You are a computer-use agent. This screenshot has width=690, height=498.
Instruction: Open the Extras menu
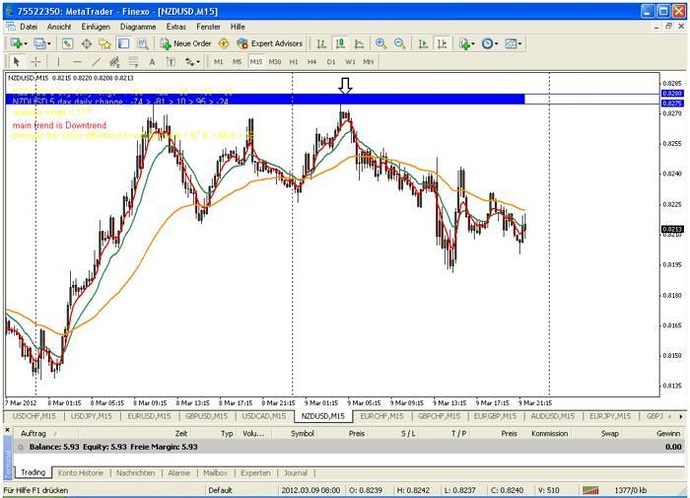(x=176, y=27)
